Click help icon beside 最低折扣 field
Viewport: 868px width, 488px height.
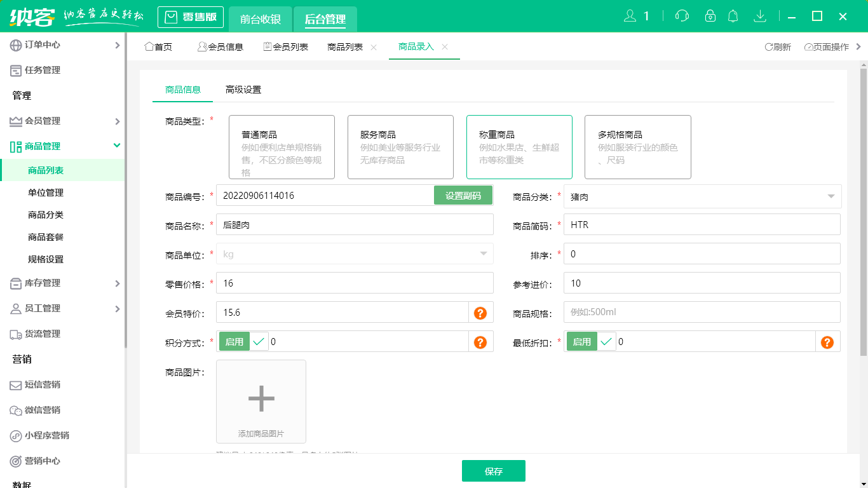(827, 342)
